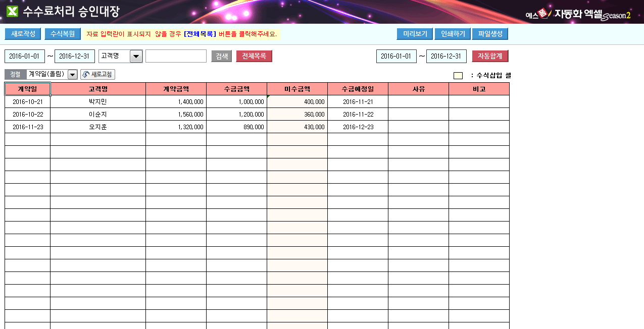Click the 수수료처리 승인대장 title text
The width and height of the screenshot is (644, 329).
tap(71, 12)
